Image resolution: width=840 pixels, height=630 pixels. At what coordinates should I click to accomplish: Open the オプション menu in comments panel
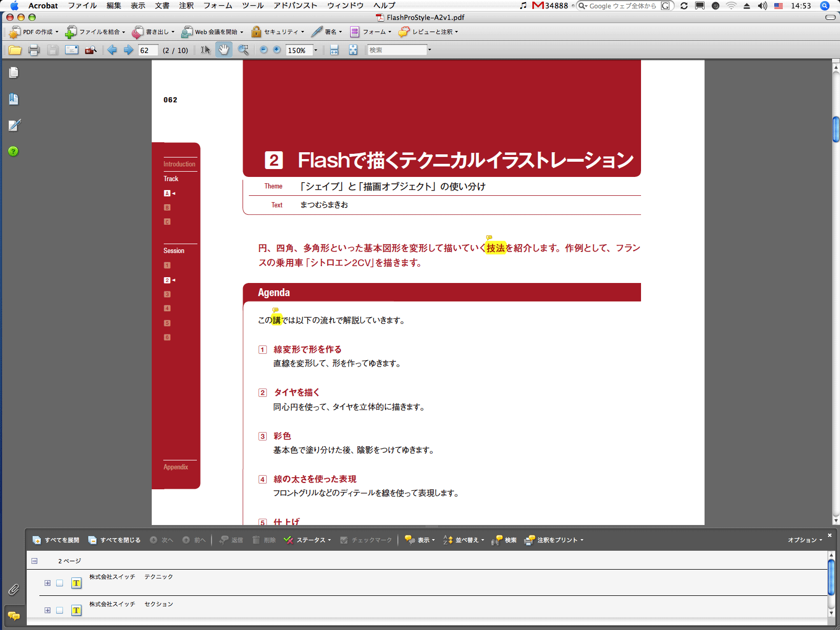tap(805, 540)
